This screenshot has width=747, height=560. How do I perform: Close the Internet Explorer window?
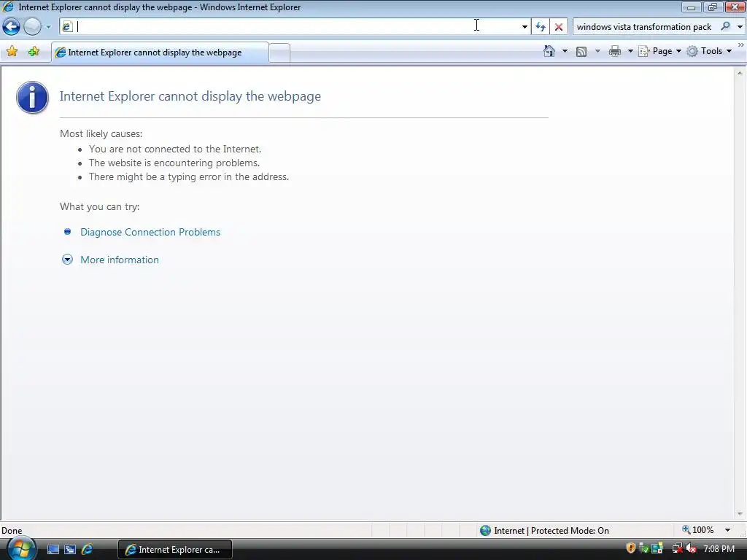(x=735, y=7)
